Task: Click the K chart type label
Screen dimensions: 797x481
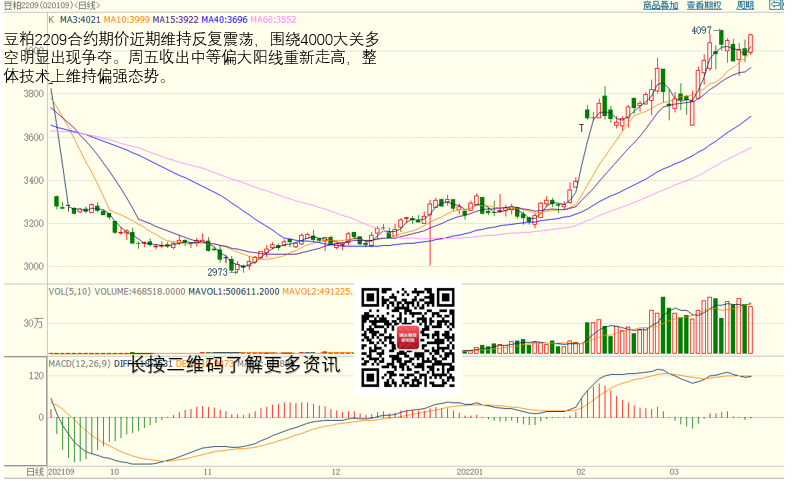Action: tap(51, 19)
